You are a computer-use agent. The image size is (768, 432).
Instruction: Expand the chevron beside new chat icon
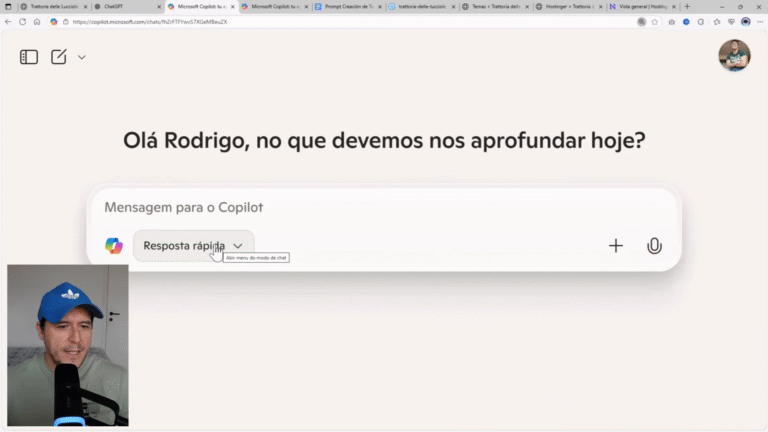pos(82,57)
